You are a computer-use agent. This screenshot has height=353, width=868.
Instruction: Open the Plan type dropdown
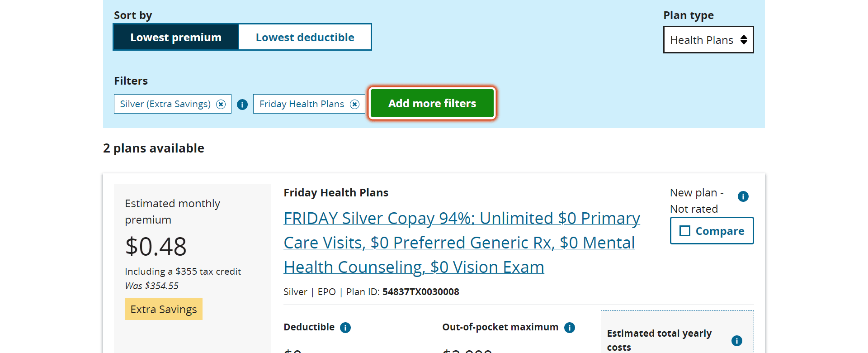(x=708, y=40)
